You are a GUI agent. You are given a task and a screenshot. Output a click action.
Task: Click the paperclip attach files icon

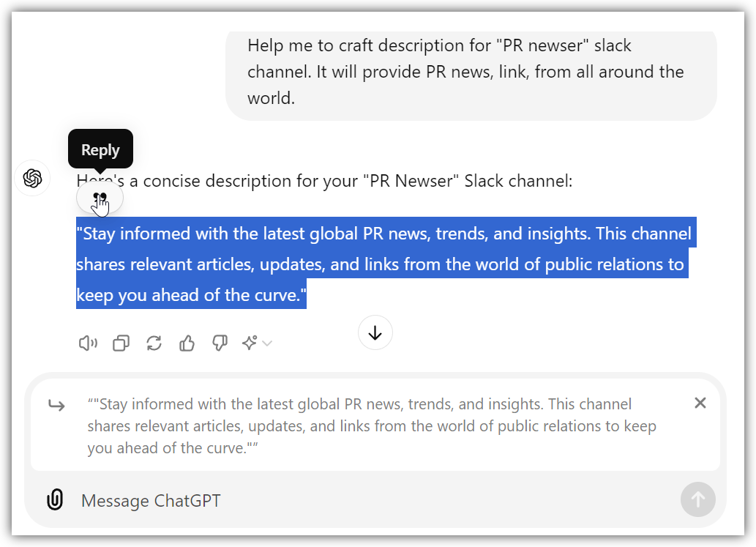55,500
